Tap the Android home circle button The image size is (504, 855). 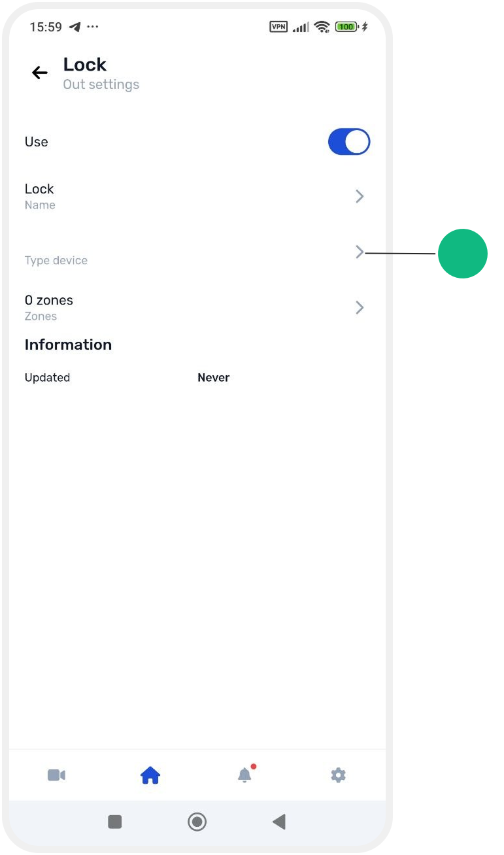click(x=197, y=822)
